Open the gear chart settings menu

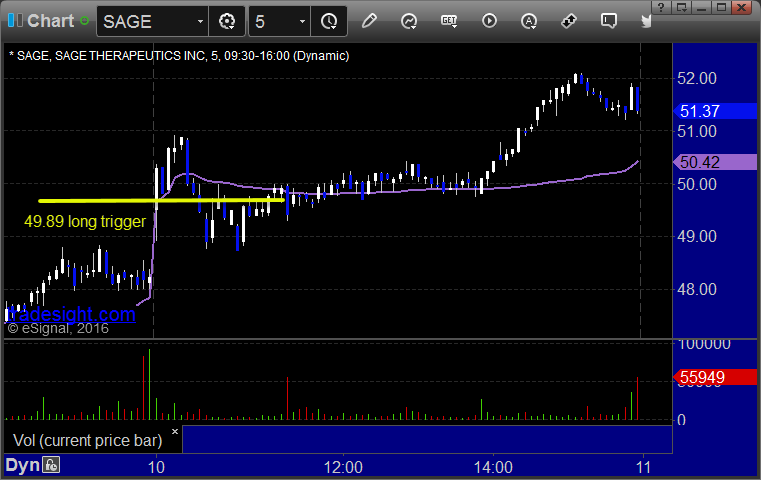(x=227, y=21)
